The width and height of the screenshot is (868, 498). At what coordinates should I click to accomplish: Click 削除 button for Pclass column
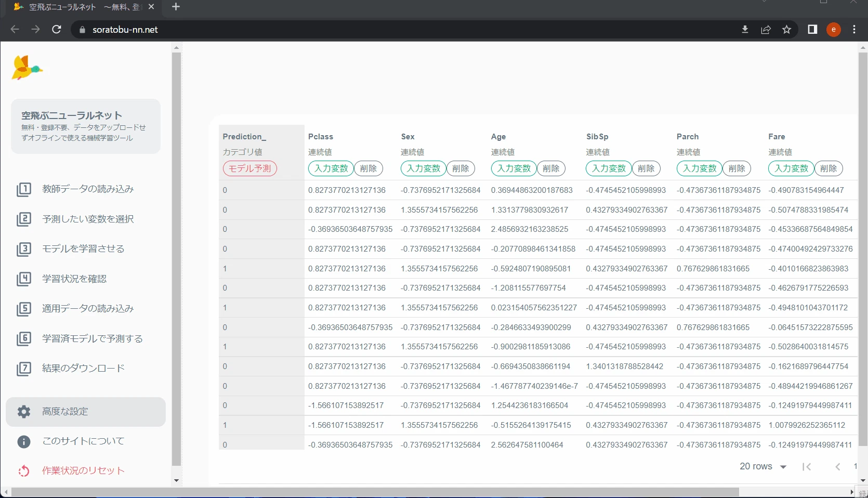point(369,168)
